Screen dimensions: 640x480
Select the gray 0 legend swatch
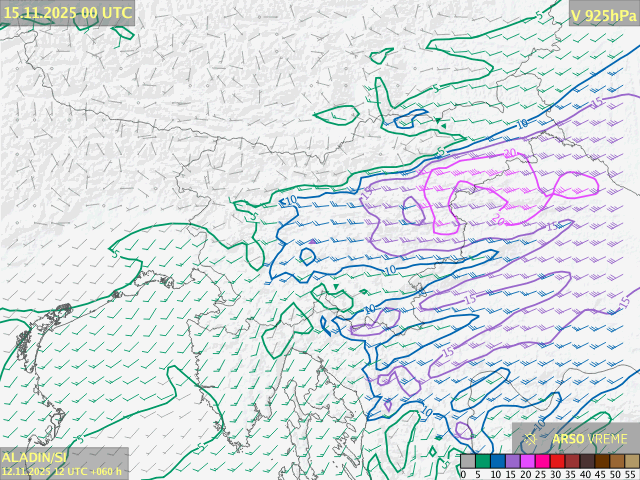coord(468,461)
